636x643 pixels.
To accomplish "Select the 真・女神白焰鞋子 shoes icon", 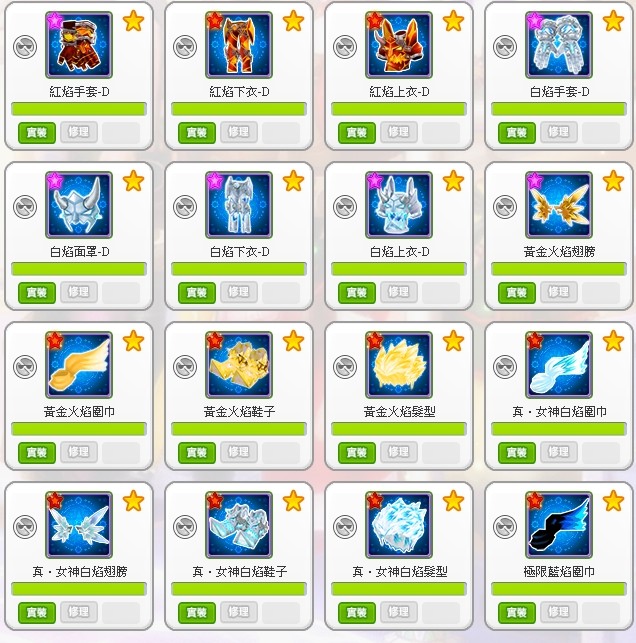I will (239, 524).
